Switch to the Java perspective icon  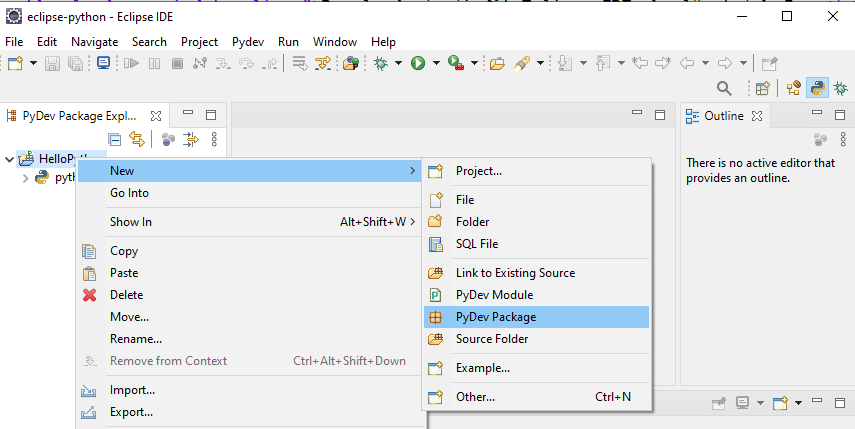pyautogui.click(x=794, y=88)
